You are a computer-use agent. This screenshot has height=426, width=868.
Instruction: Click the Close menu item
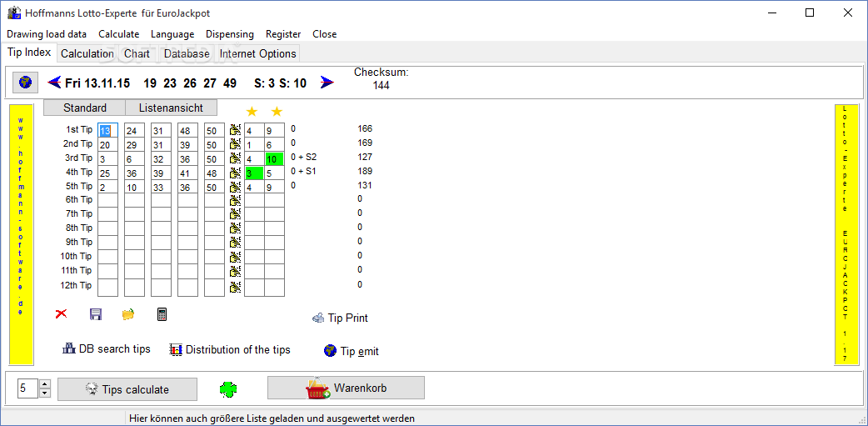click(x=324, y=34)
